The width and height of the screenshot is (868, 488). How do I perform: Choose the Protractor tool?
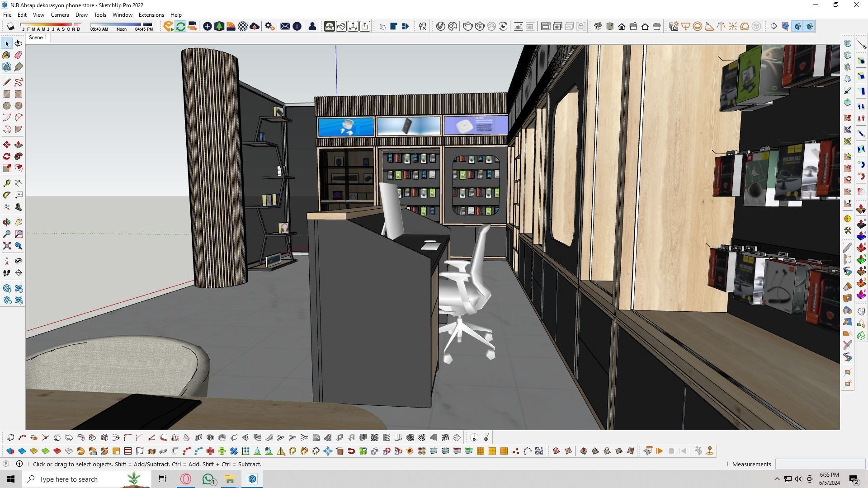coord(7,195)
